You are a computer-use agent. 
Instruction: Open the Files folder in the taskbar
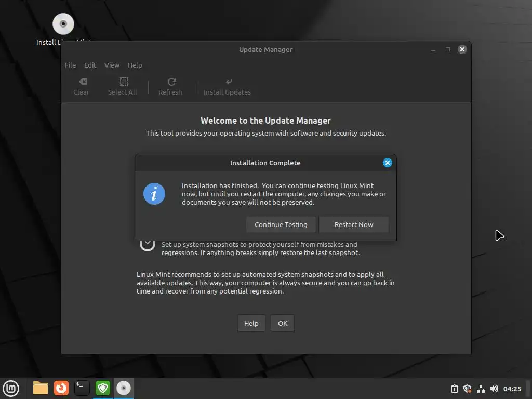click(41, 389)
